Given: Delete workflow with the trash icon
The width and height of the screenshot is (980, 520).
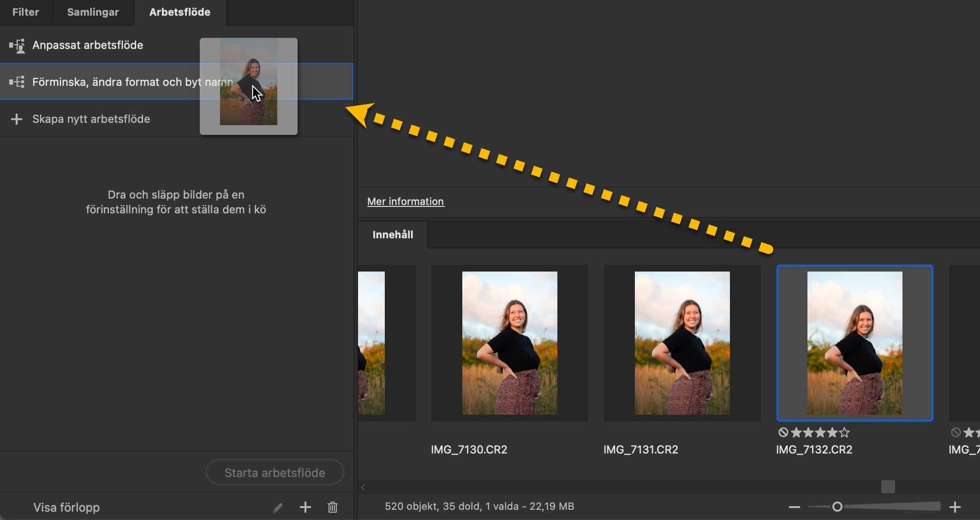Looking at the screenshot, I should click(332, 507).
